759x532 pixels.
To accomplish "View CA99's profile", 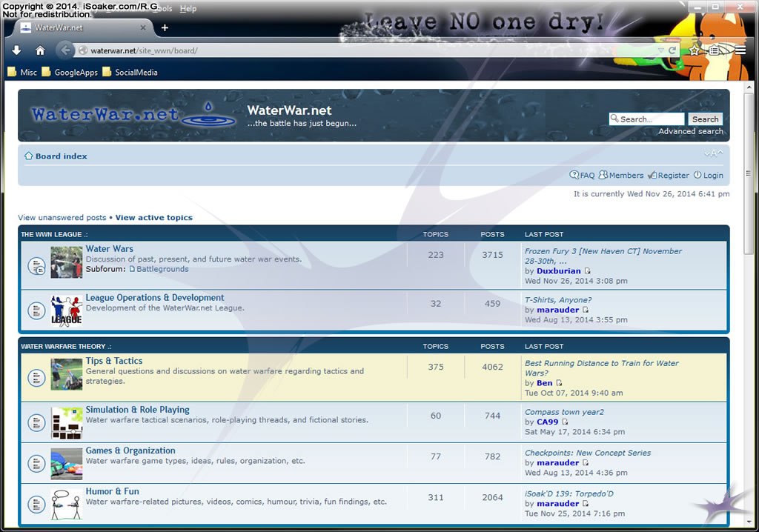I will (548, 422).
